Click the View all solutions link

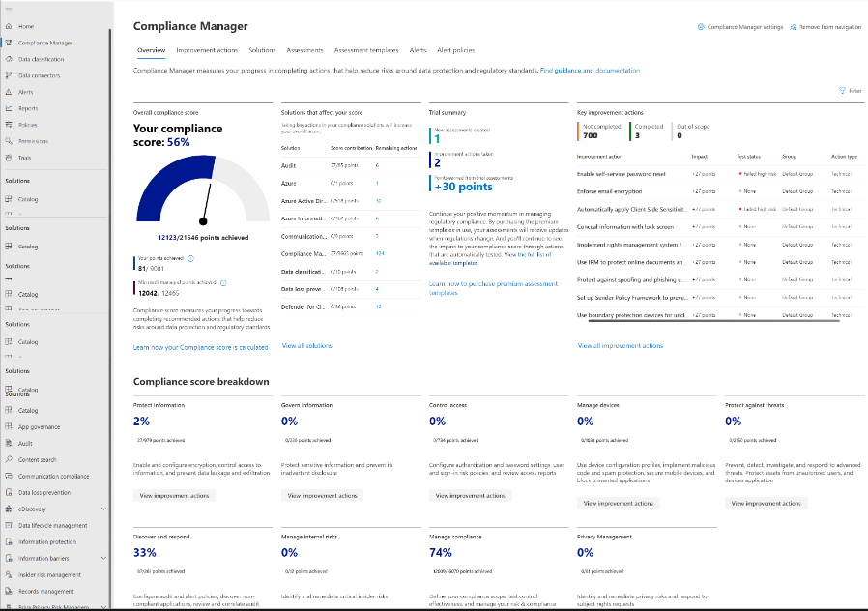point(306,345)
